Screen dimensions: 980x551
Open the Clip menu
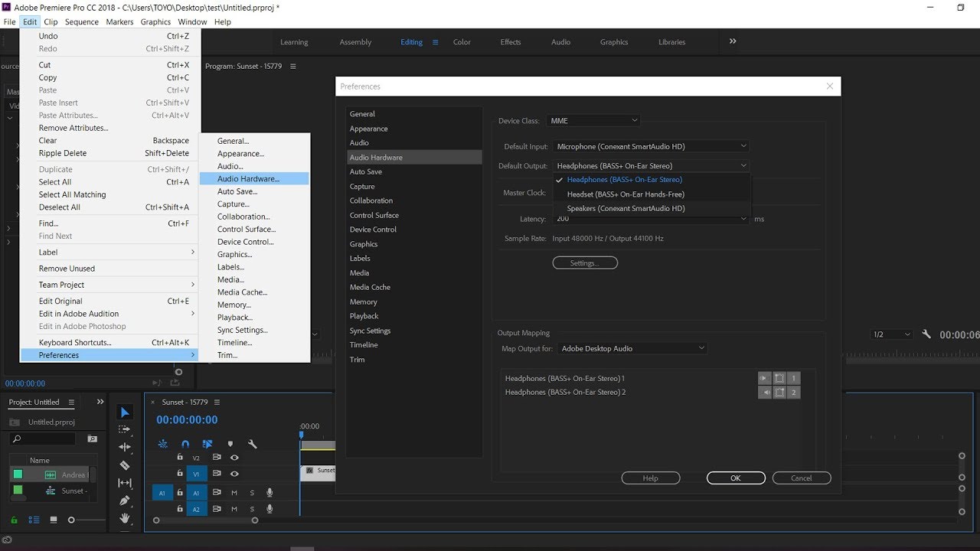click(51, 22)
